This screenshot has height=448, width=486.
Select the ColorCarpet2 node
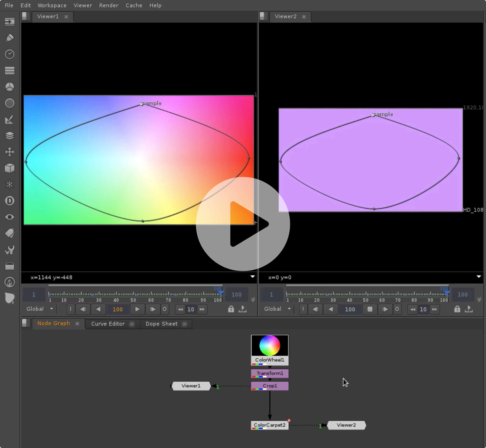tap(269, 425)
